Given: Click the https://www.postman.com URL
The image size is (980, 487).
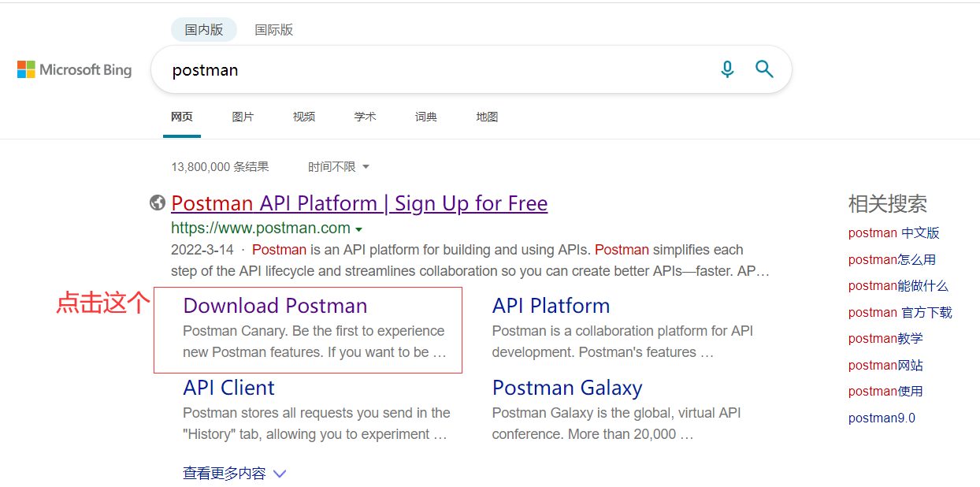Looking at the screenshot, I should point(261,229).
